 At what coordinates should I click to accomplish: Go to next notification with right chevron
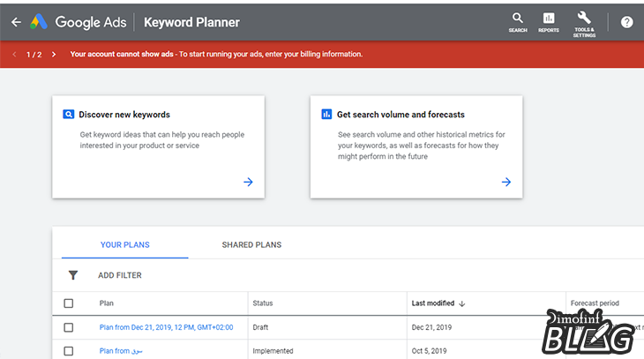(54, 54)
